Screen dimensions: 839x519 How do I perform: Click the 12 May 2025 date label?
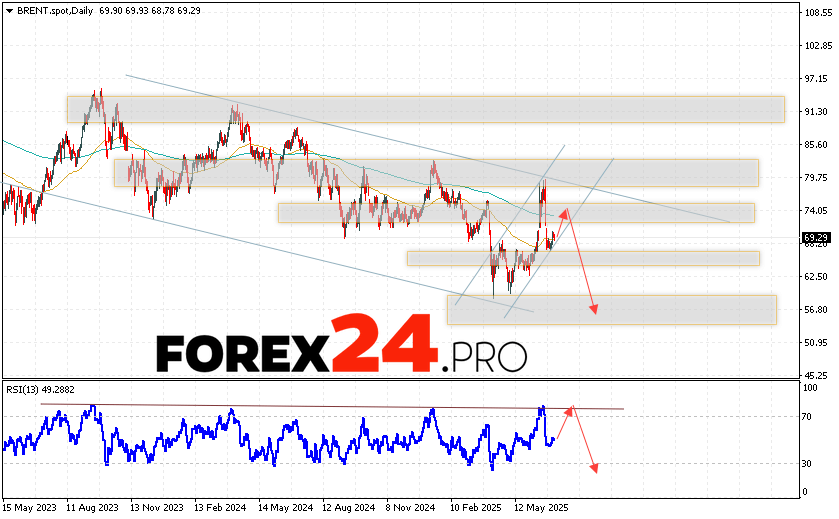click(x=542, y=508)
